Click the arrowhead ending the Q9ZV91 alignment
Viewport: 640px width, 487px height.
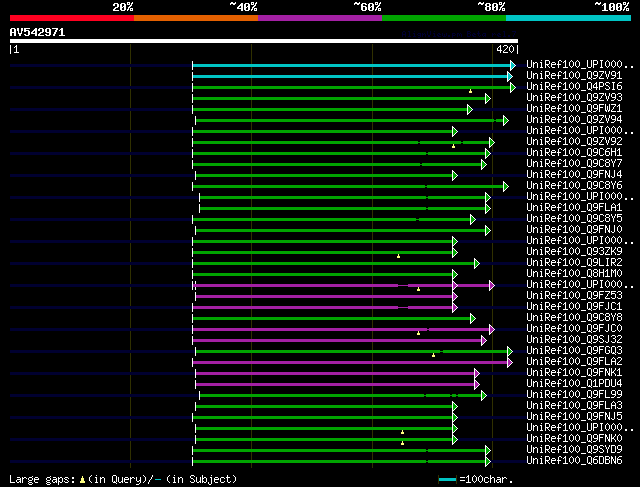click(510, 76)
